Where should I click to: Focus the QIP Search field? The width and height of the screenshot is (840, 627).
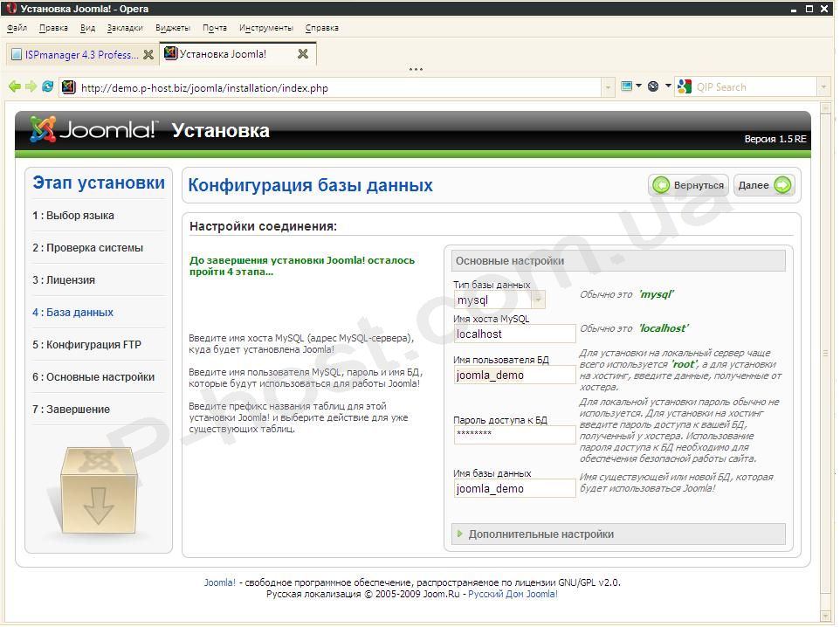coord(756,86)
